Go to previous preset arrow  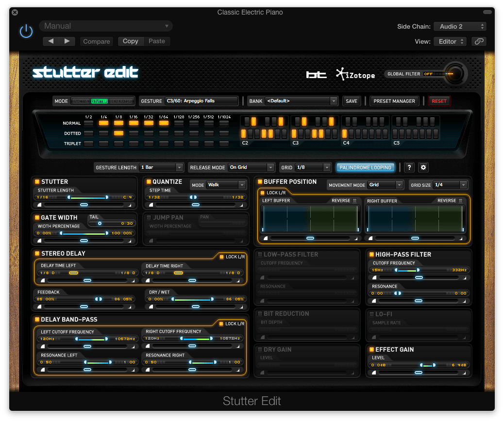point(51,41)
